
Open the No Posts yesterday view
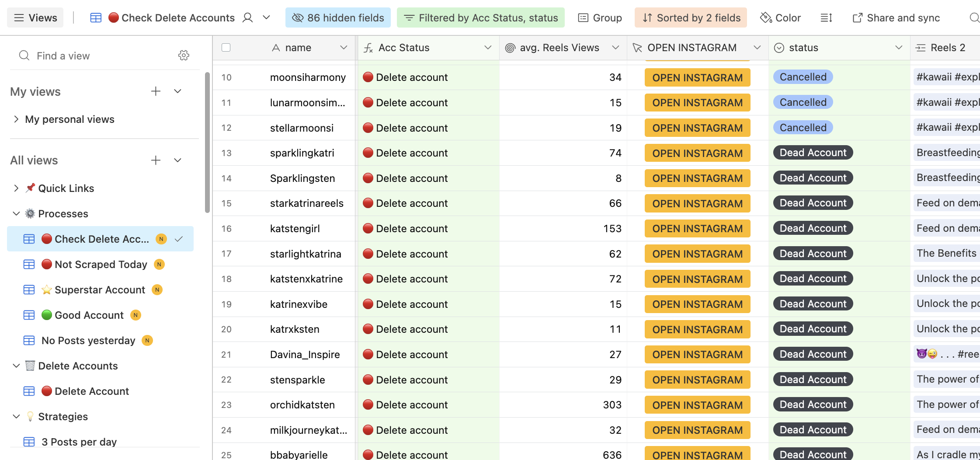tap(100, 340)
